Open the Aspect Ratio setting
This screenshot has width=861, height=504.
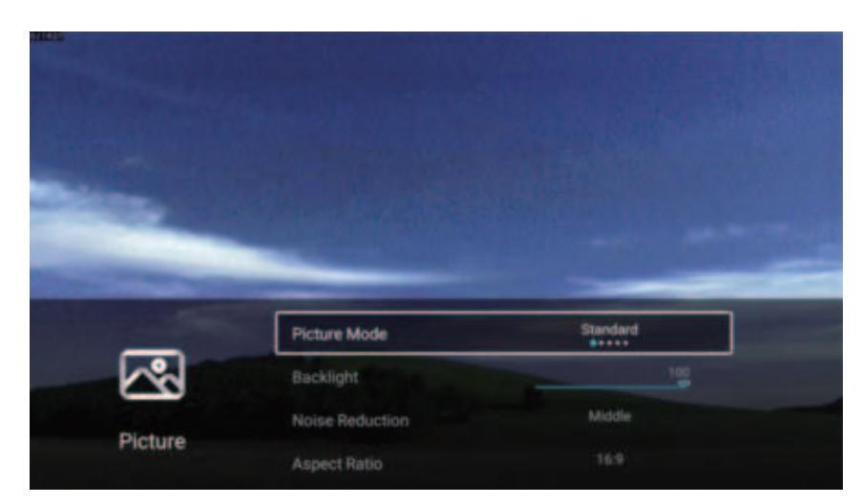click(328, 461)
